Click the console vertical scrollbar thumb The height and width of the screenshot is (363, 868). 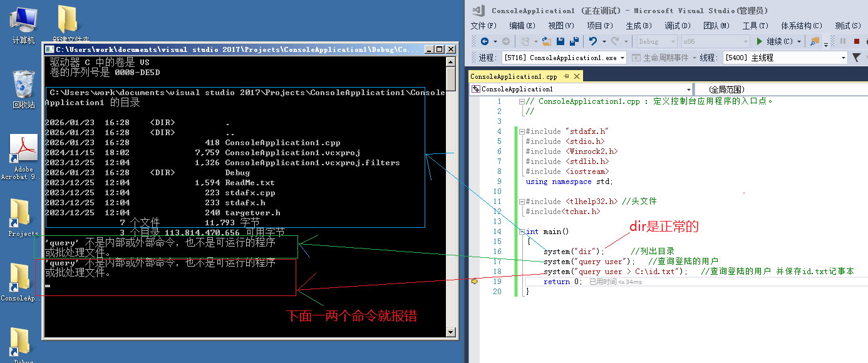(451, 78)
